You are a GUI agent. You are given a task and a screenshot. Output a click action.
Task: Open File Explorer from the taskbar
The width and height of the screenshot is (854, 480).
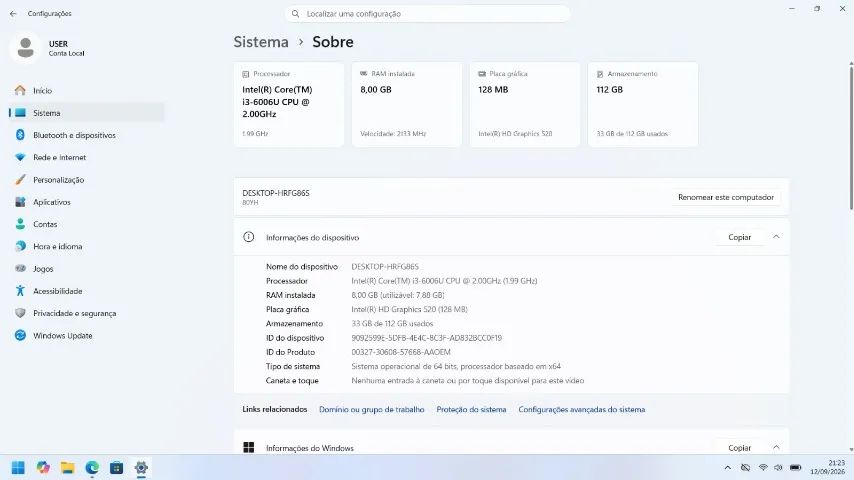[x=68, y=467]
